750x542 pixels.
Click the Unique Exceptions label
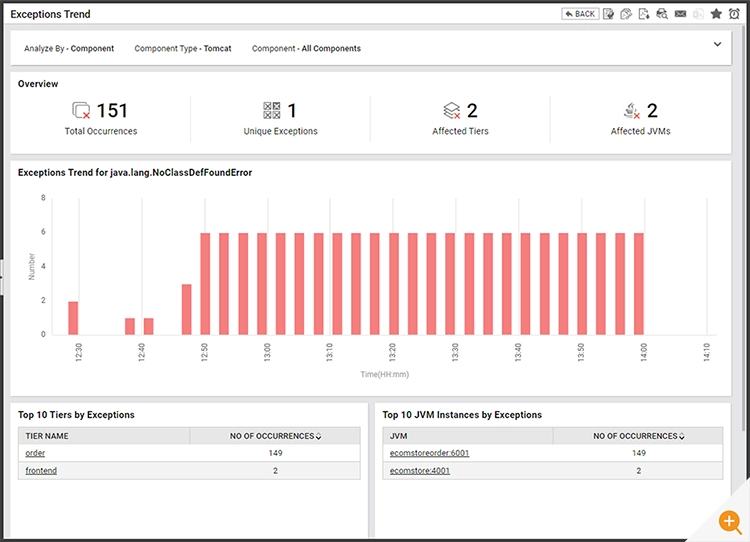[280, 131]
